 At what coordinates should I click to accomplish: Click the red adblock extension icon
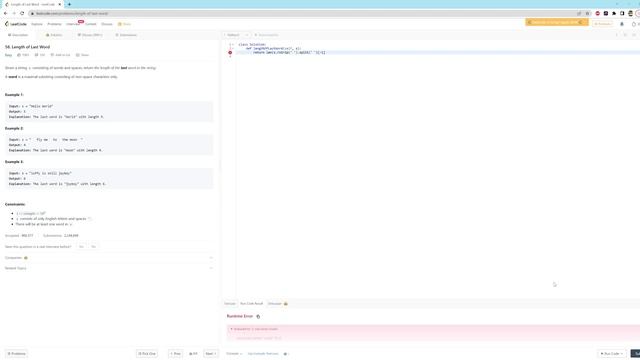(x=598, y=13)
